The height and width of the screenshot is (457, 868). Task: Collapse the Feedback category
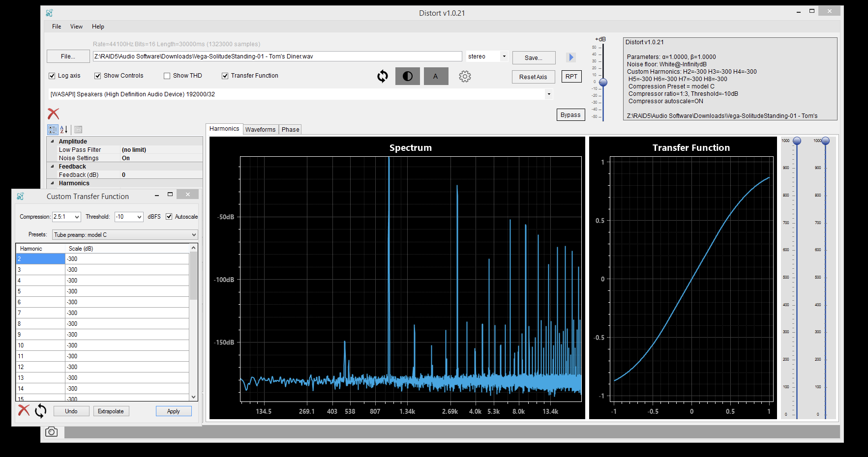click(53, 167)
